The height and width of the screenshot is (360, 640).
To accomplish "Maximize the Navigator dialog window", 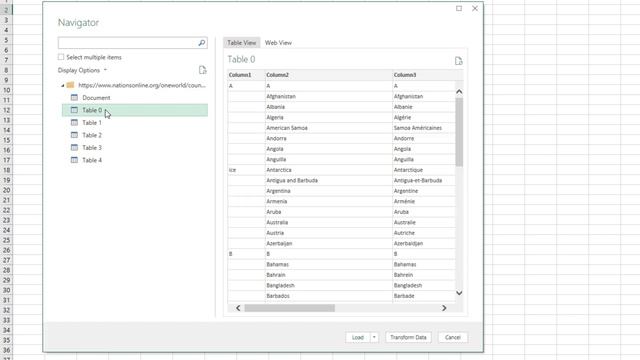I will tap(459, 8).
